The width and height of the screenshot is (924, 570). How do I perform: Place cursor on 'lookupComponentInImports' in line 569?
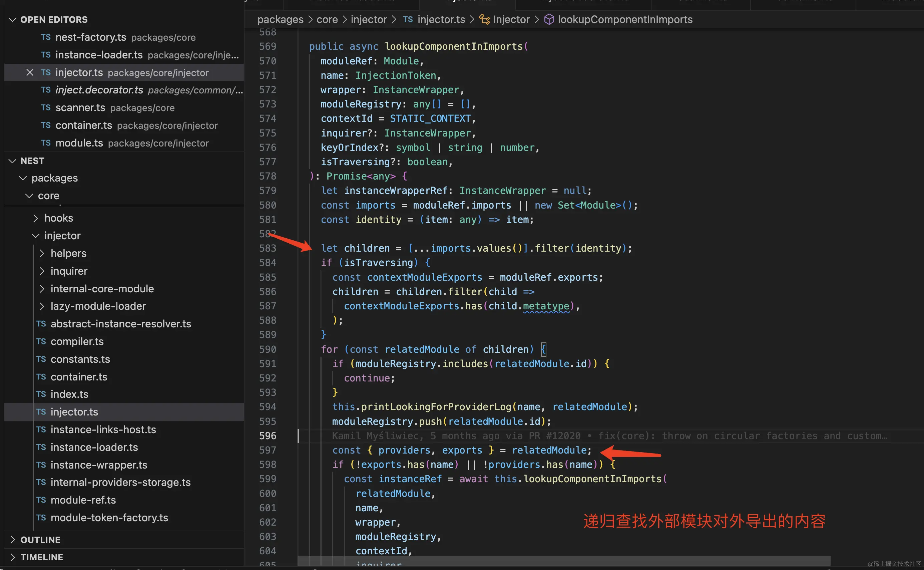tap(454, 46)
